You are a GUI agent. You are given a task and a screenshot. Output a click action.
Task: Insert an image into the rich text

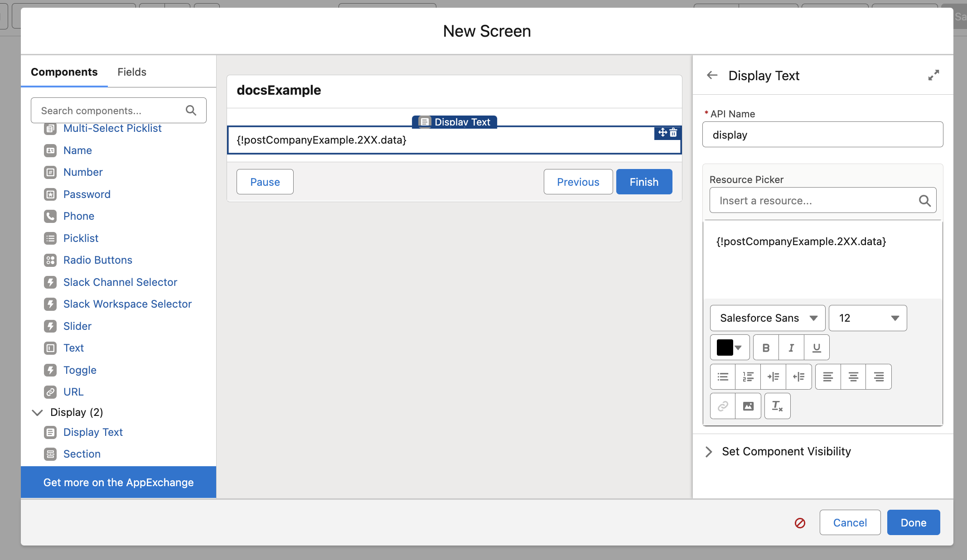coord(748,406)
